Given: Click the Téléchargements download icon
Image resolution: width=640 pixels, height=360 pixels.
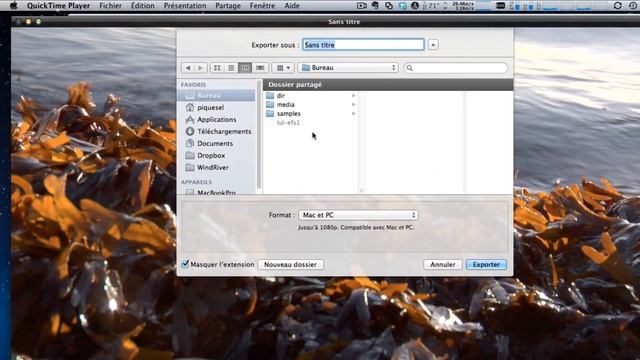Looking at the screenshot, I should coord(190,131).
